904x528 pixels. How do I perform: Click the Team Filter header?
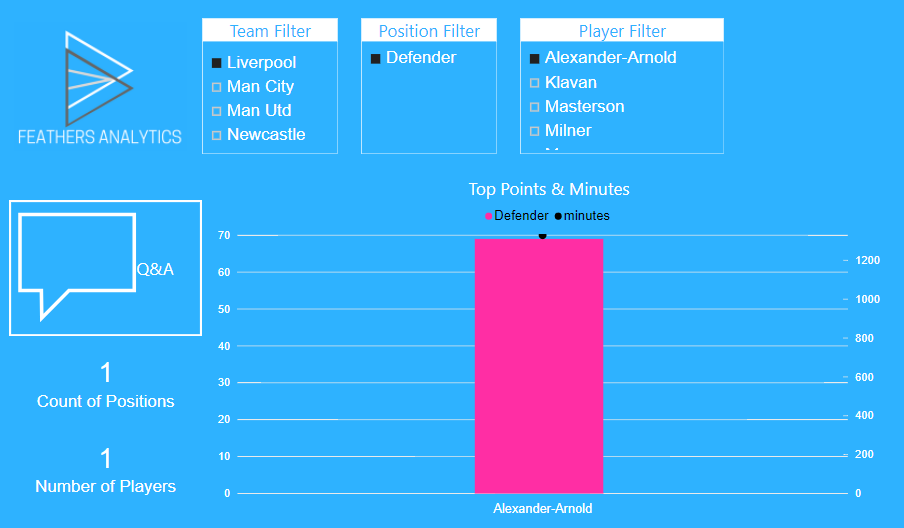click(x=270, y=31)
